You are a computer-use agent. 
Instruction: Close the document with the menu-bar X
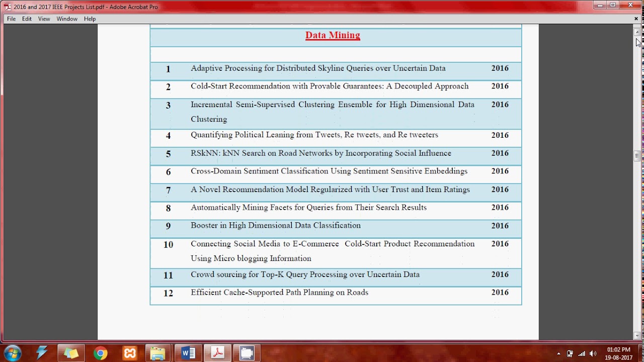(636, 19)
